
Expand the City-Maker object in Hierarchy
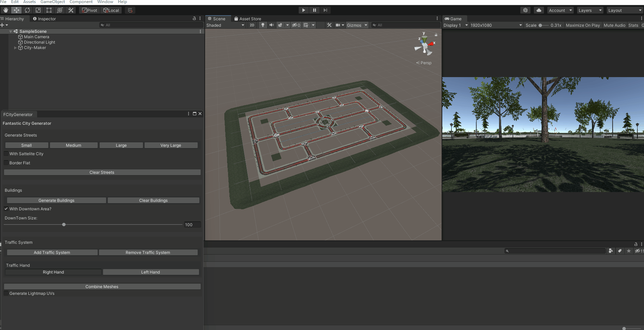point(15,47)
